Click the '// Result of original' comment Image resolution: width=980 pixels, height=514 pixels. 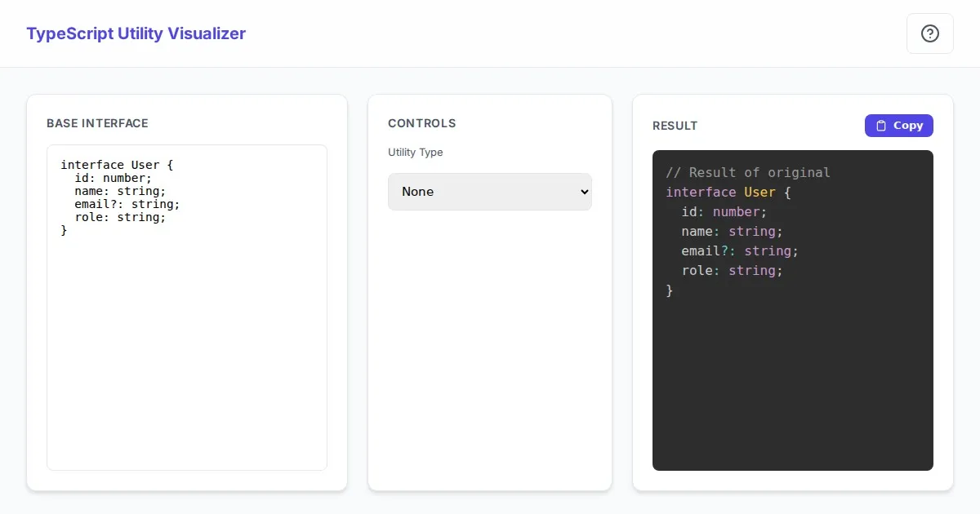[747, 172]
